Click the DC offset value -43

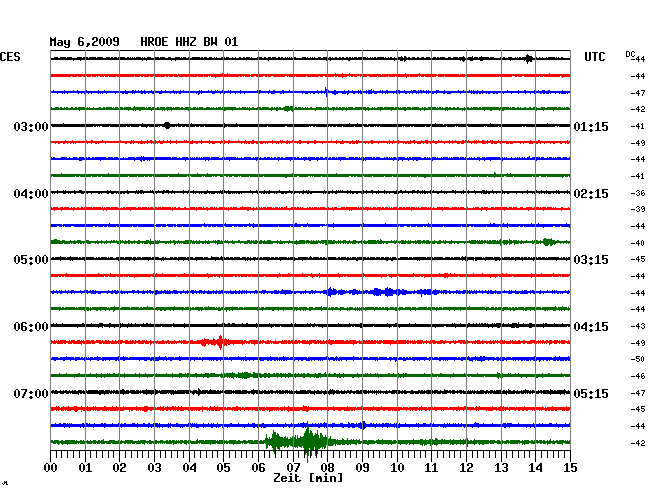(x=638, y=326)
